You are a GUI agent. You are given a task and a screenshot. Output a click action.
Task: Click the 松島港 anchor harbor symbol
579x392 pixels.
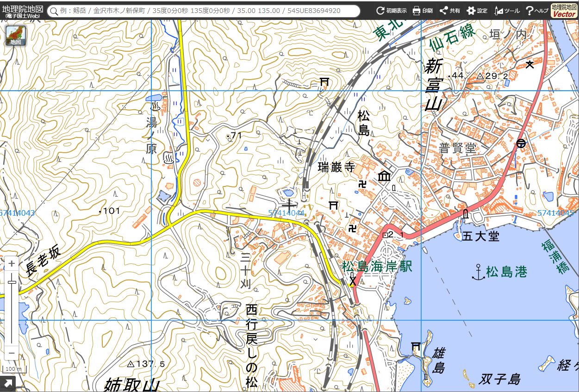(478, 272)
